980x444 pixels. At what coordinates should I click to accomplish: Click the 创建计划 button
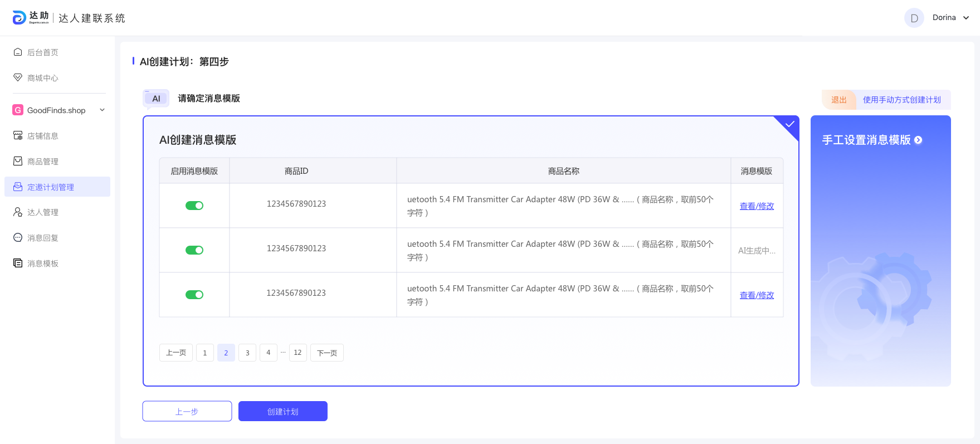coord(283,411)
